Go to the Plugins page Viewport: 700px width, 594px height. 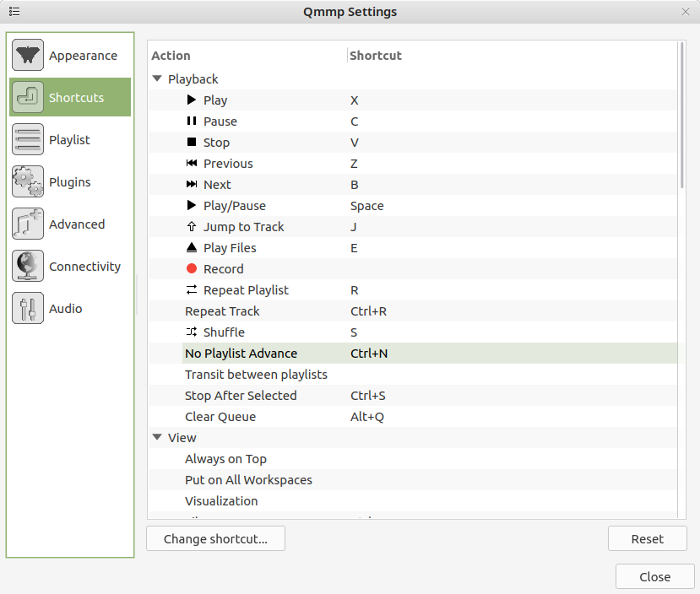[70, 182]
